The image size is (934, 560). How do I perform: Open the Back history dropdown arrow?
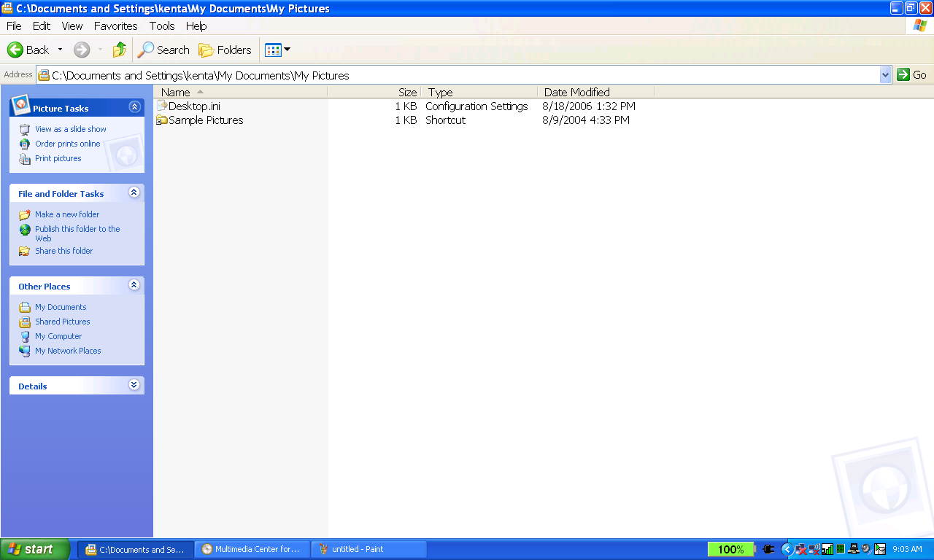(60, 50)
